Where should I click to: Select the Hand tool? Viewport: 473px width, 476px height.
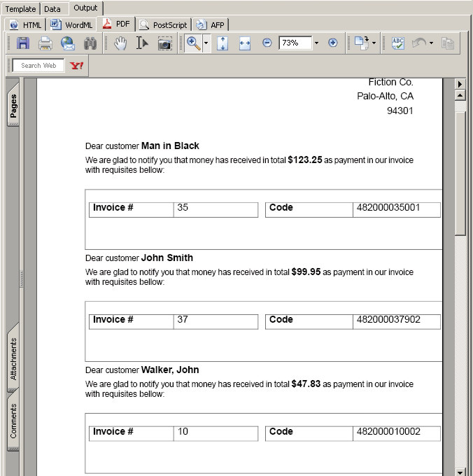[120, 43]
